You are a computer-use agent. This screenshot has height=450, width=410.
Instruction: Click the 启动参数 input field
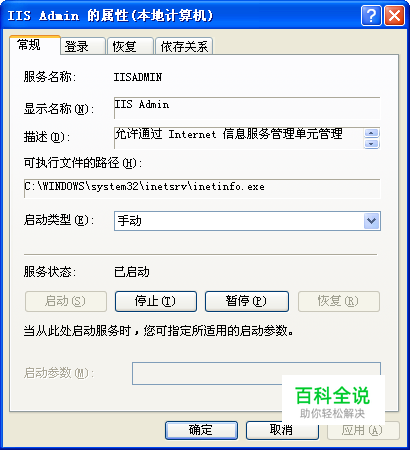(x=256, y=373)
